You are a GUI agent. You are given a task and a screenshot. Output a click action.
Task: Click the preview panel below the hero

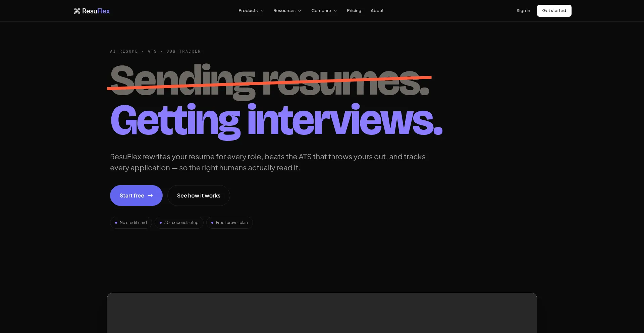click(322, 313)
